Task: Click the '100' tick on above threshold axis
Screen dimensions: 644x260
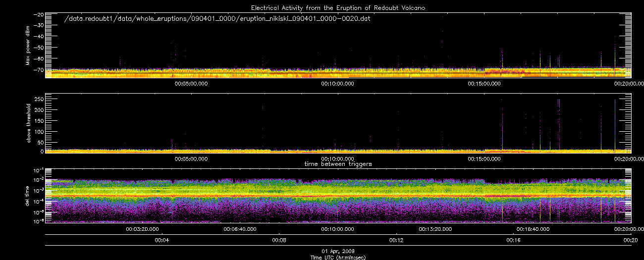Action: 38,132
